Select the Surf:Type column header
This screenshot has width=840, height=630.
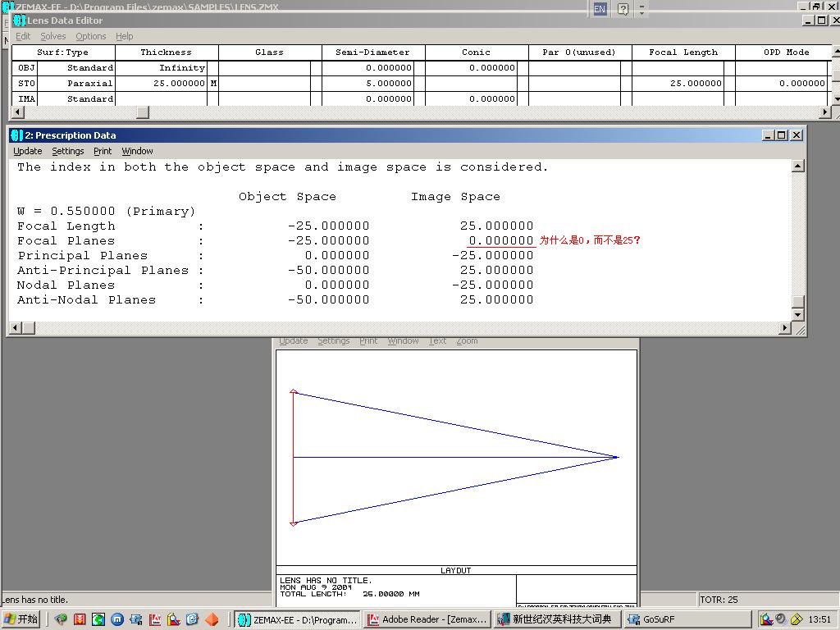(x=63, y=52)
